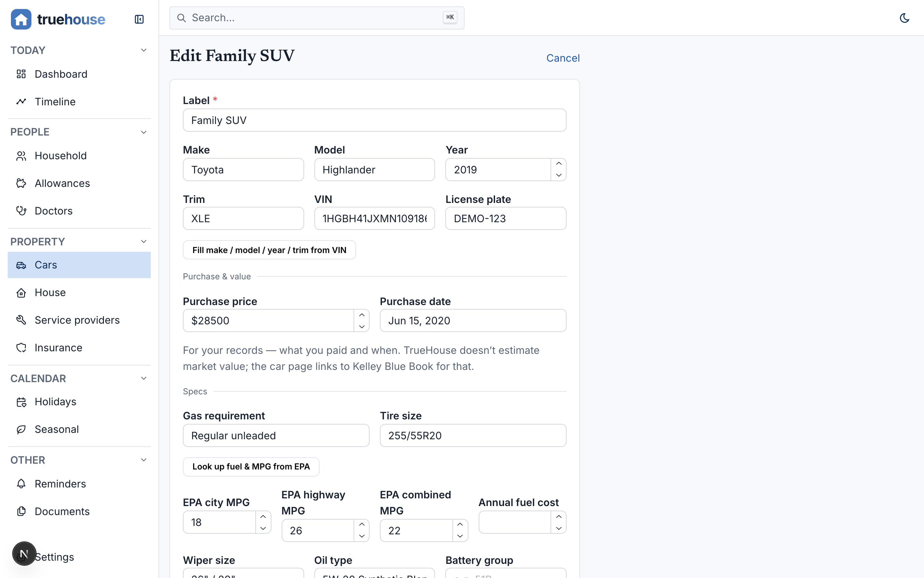Click the License plate field

506,219
